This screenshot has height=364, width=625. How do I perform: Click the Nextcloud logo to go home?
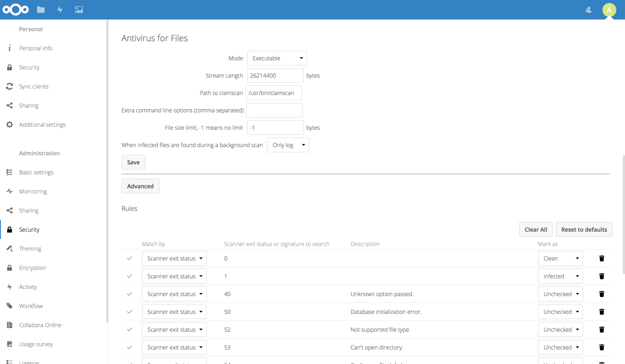point(15,9)
